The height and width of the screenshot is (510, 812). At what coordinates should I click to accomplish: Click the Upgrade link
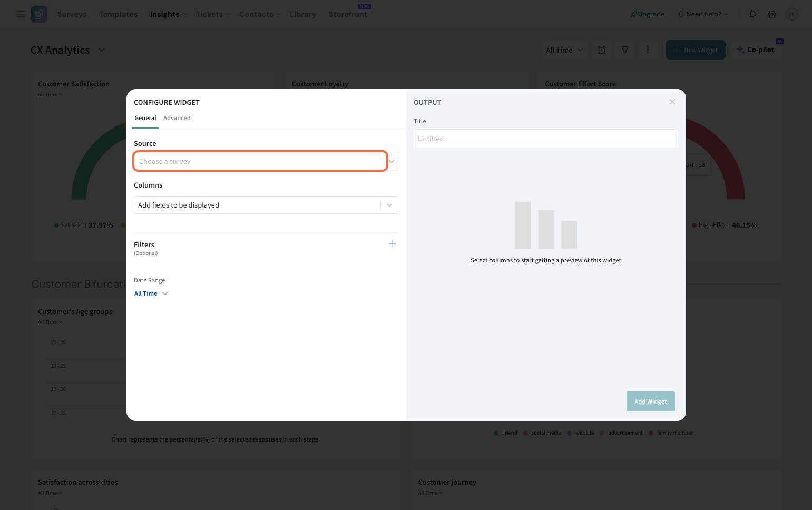tap(648, 14)
